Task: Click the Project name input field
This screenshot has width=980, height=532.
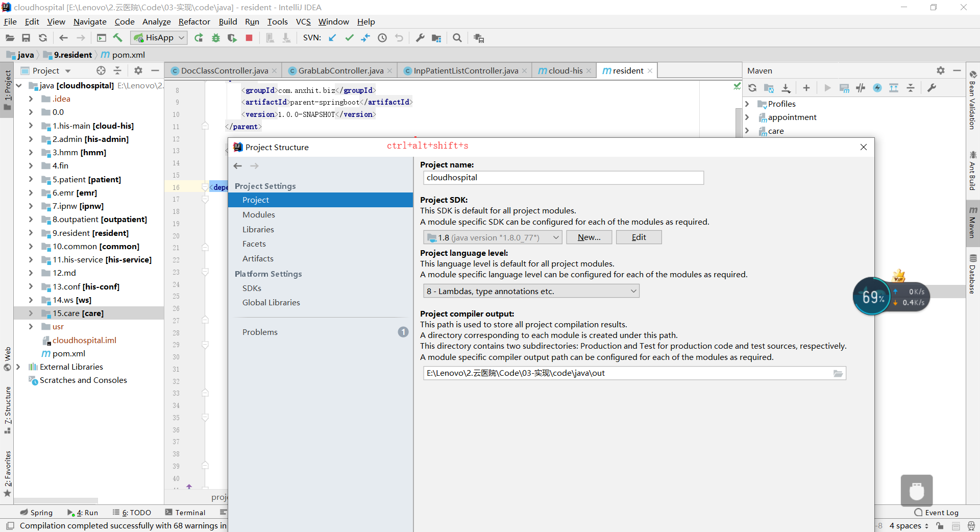Action: [563, 178]
